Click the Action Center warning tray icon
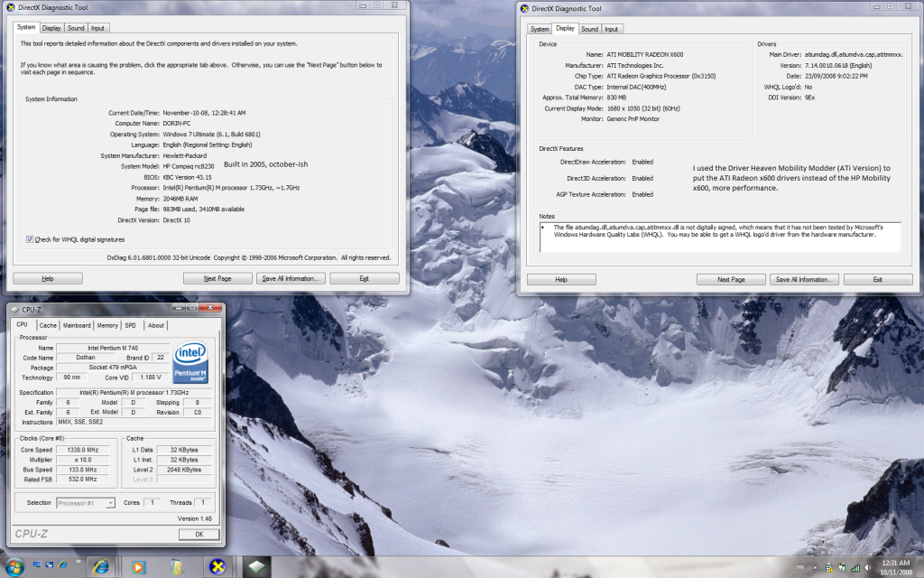Image resolution: width=924 pixels, height=578 pixels. click(829, 567)
